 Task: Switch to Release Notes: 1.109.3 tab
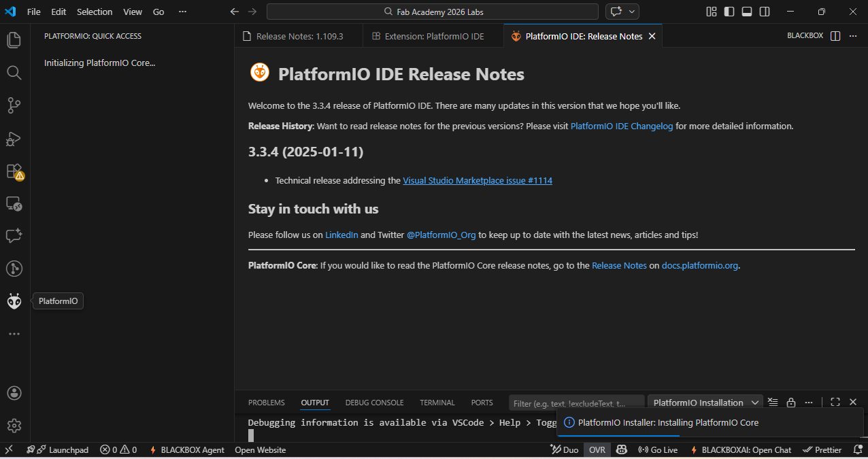[299, 36]
